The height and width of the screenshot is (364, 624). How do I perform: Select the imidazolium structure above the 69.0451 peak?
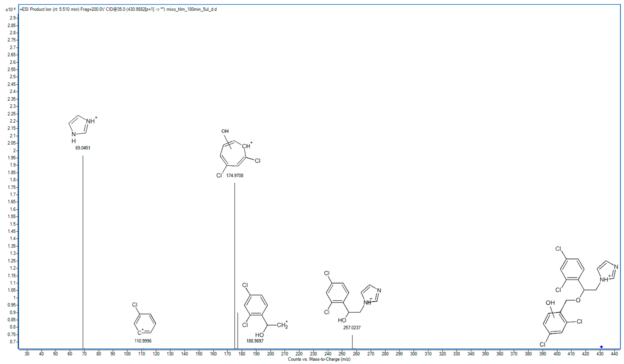coord(83,129)
